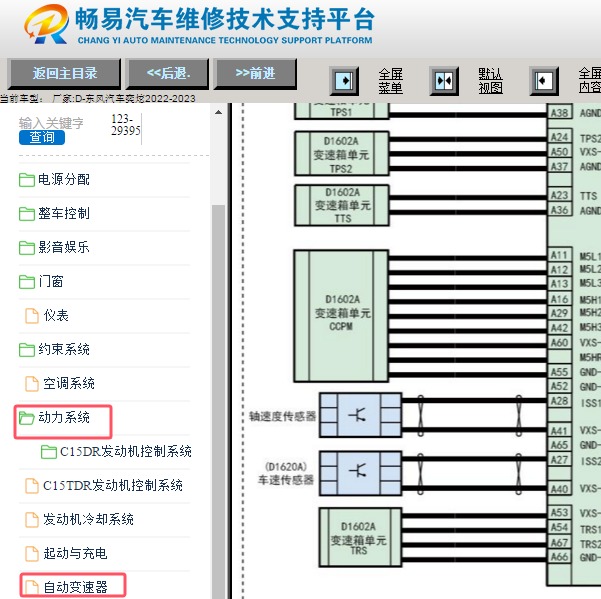Click the 轴速度传感器 label
Viewport: 601px width, 599px height.
[283, 416]
